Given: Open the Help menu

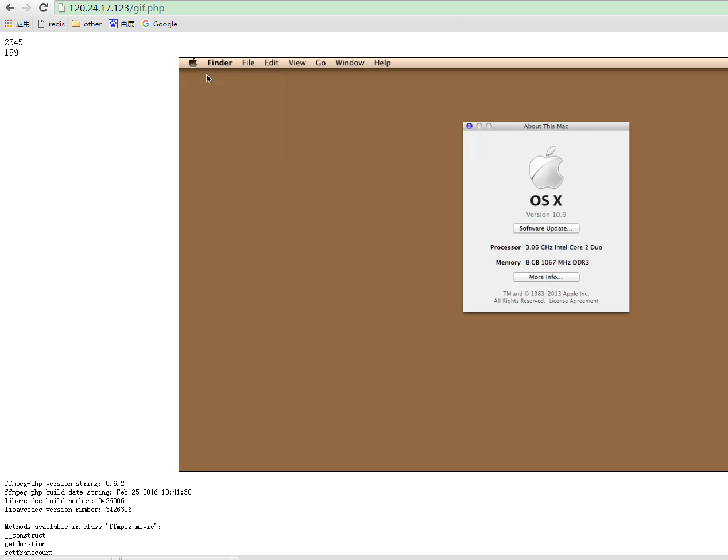Looking at the screenshot, I should point(382,63).
